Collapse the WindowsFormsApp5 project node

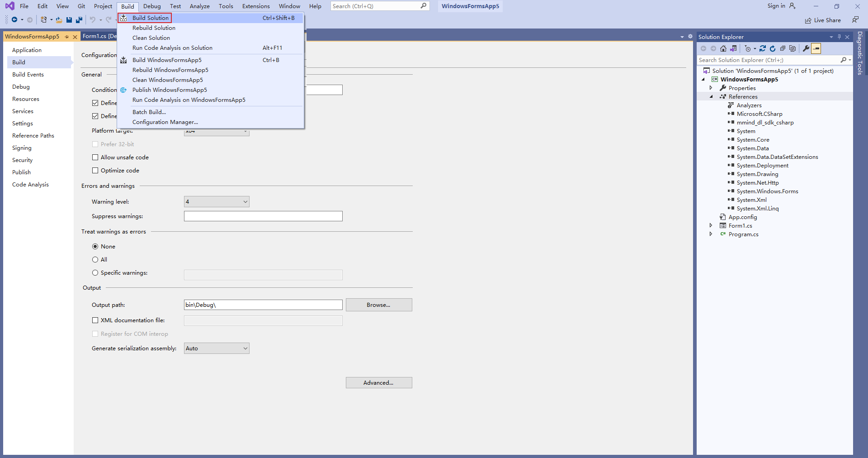pyautogui.click(x=703, y=79)
